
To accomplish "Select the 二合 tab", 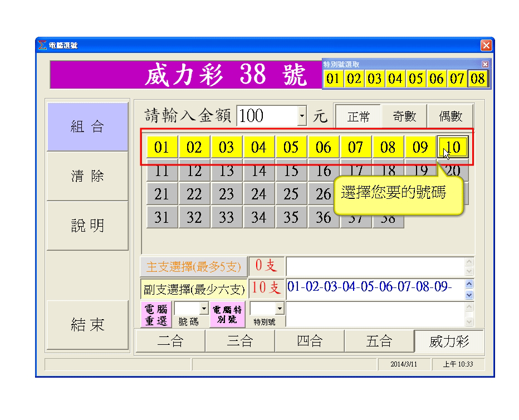I will (x=170, y=341).
